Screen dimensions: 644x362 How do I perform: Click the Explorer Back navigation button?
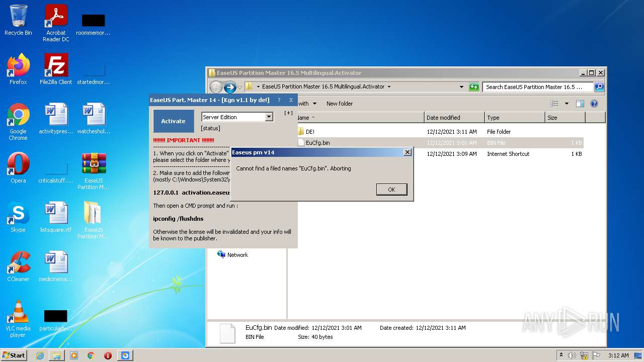(216, 87)
